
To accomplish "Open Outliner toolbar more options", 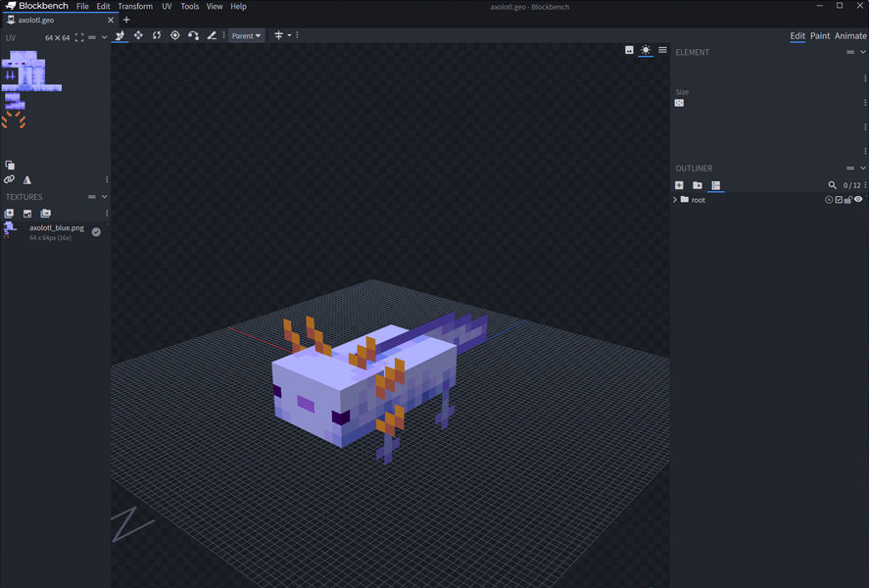I will [x=865, y=185].
